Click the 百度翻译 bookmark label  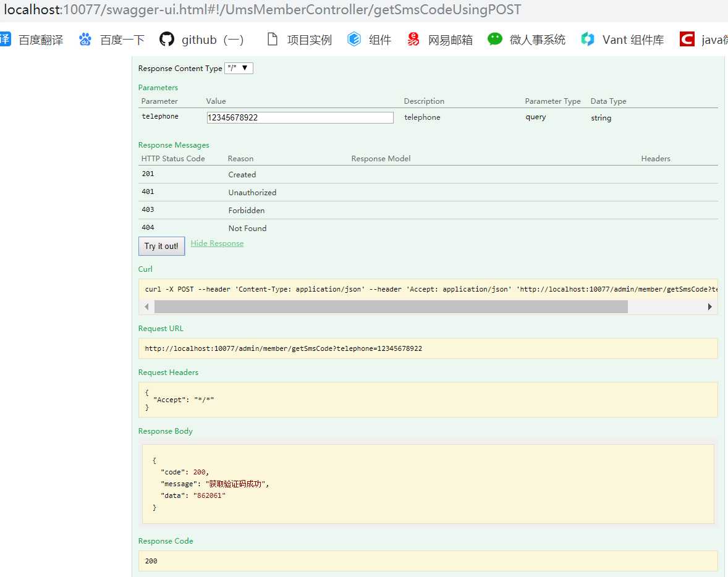tap(41, 40)
